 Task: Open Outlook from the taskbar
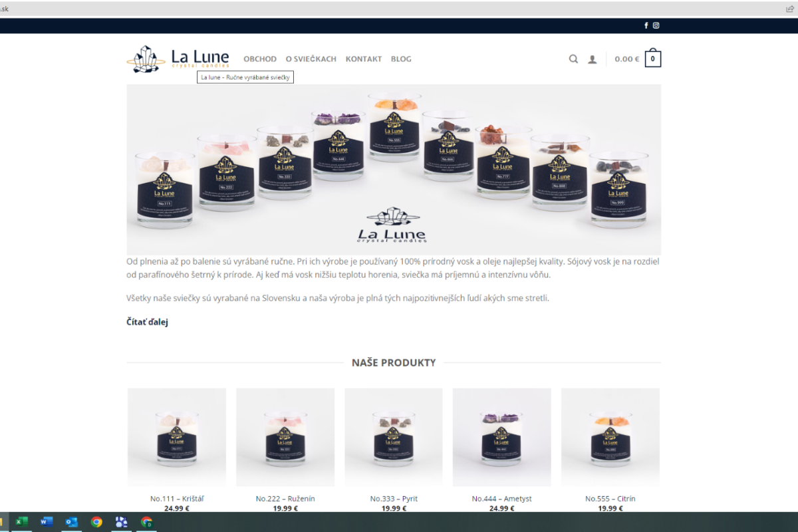[71, 522]
